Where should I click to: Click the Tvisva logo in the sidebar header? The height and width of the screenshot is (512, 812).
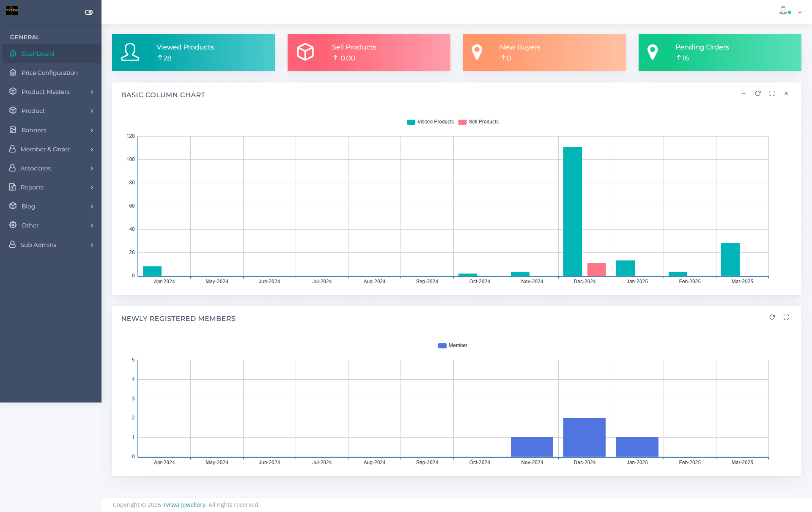pos(12,11)
